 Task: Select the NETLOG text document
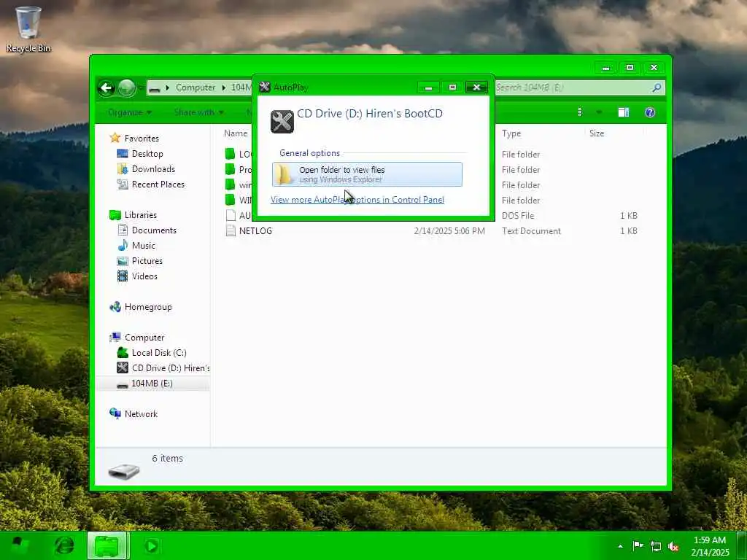point(255,231)
